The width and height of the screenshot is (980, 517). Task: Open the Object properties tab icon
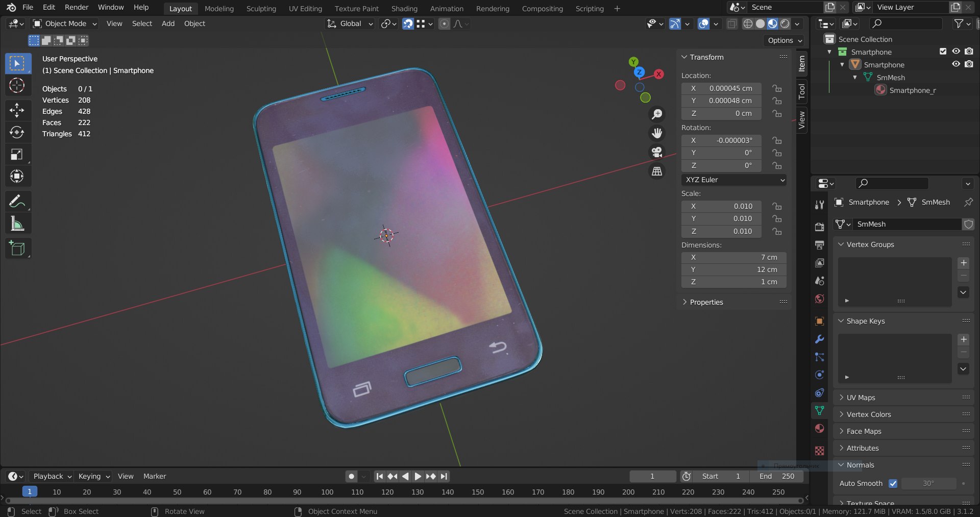(820, 321)
